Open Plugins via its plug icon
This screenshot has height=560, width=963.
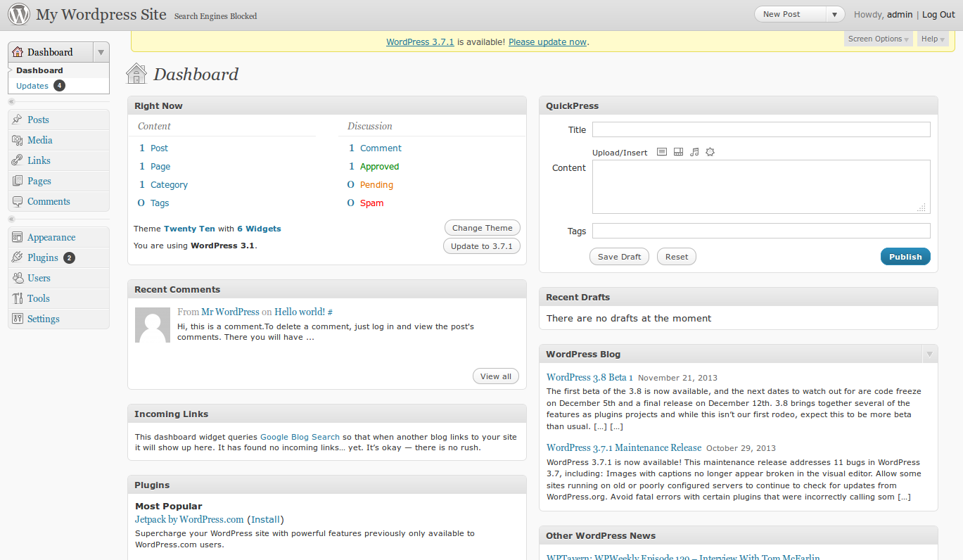tap(18, 257)
